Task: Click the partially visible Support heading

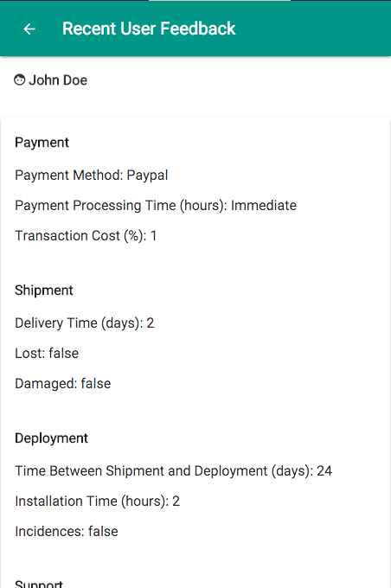Action: 39,584
